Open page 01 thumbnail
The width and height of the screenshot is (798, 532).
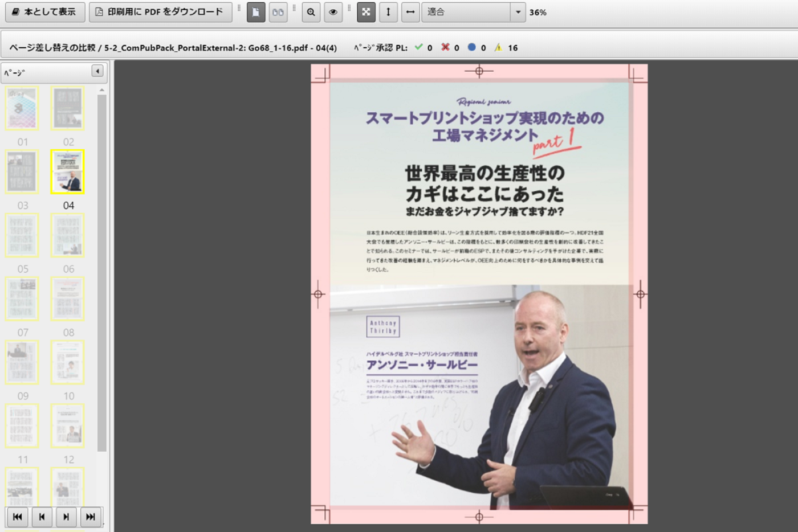(22, 108)
